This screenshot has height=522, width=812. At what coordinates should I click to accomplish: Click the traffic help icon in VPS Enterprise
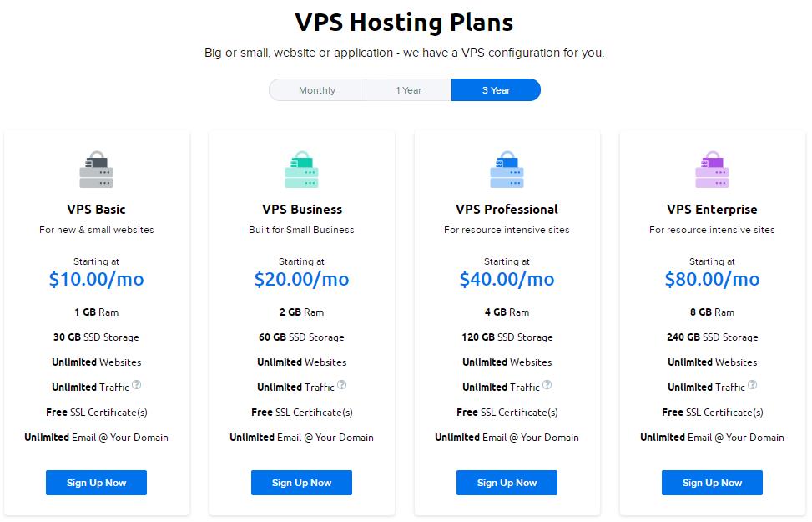pyautogui.click(x=752, y=384)
